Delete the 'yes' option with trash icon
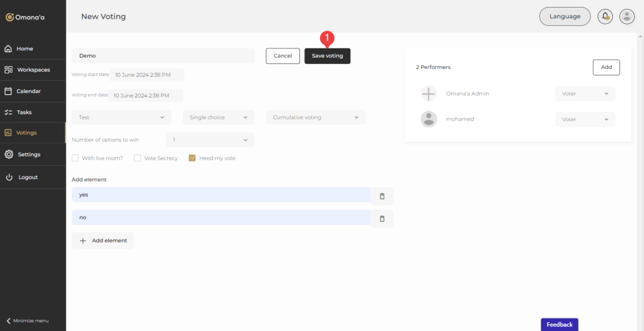This screenshot has height=331, width=644. click(382, 196)
